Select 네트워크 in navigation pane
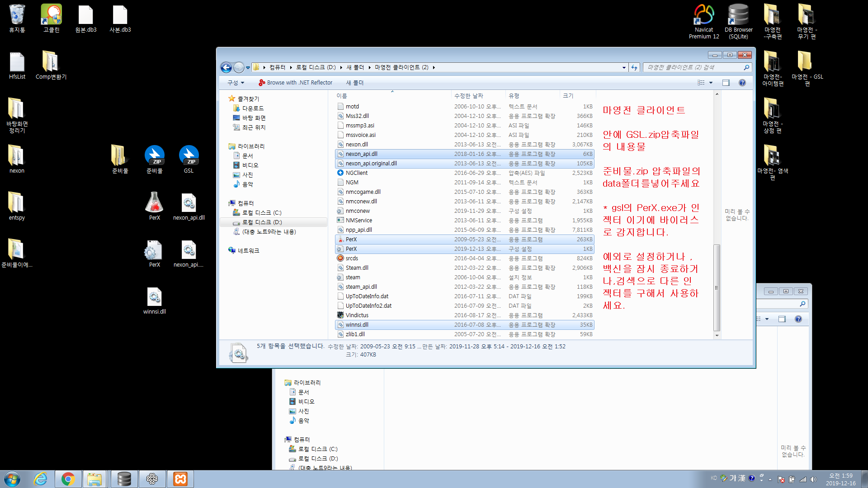 click(x=248, y=251)
